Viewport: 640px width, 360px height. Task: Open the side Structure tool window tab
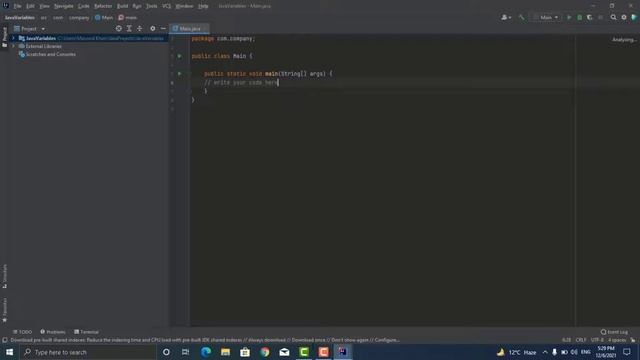pos(4,276)
